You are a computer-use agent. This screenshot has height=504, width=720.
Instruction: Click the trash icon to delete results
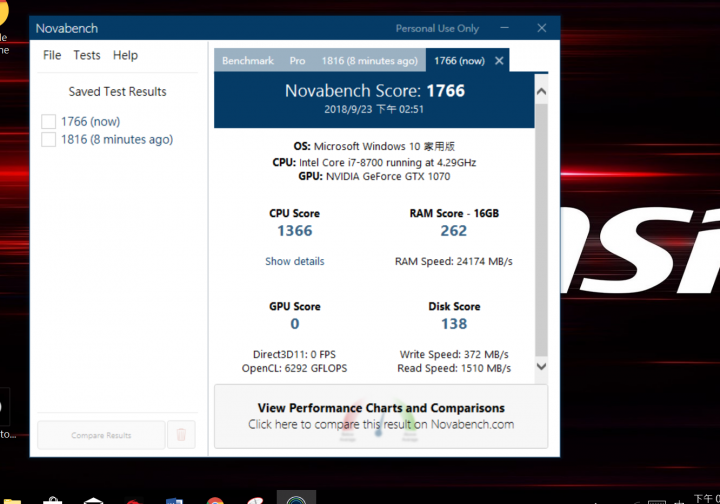[x=181, y=435]
